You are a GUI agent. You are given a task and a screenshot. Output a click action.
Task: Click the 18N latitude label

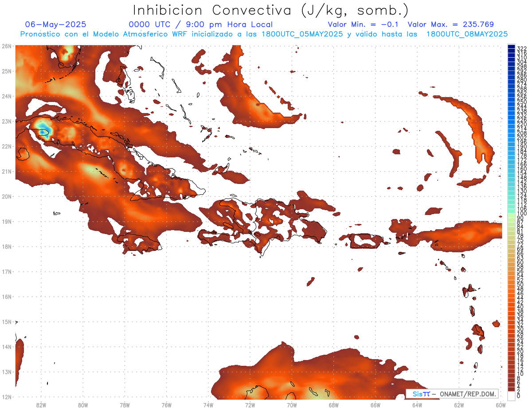6,247
